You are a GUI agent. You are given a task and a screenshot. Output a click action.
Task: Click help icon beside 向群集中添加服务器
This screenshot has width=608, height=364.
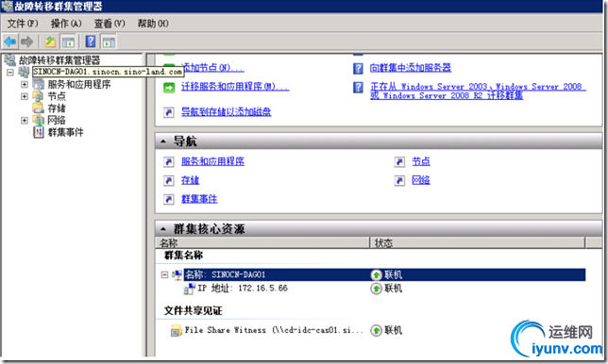[358, 69]
